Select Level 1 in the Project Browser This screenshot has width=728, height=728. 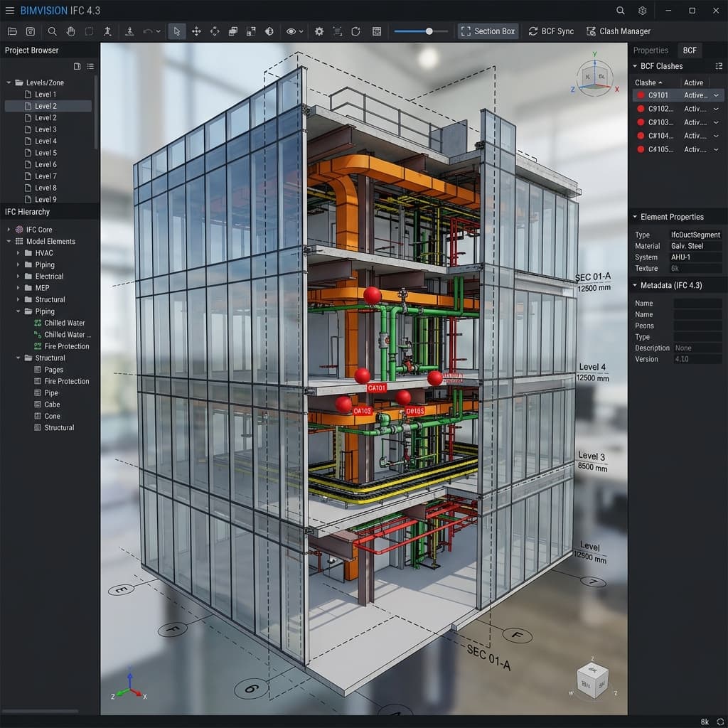(45, 95)
